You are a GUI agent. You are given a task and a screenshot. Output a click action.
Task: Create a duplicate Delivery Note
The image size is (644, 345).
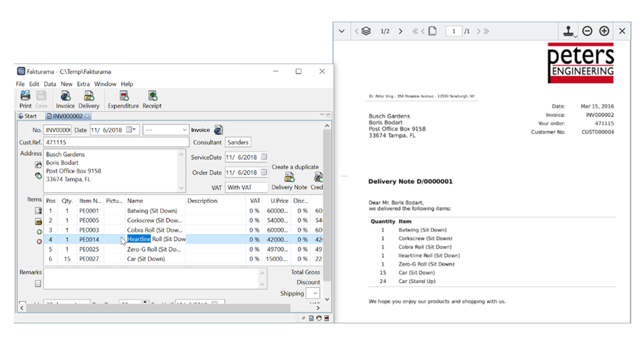pyautogui.click(x=289, y=180)
